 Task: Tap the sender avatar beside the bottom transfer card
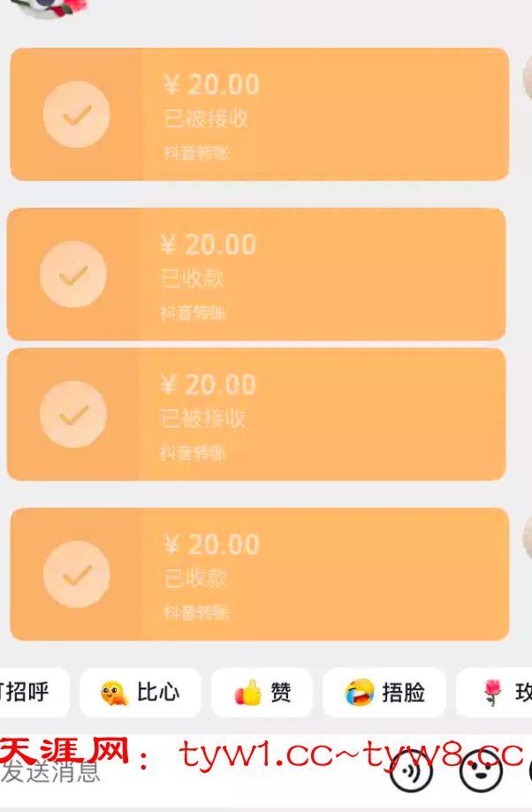[x=528, y=537]
